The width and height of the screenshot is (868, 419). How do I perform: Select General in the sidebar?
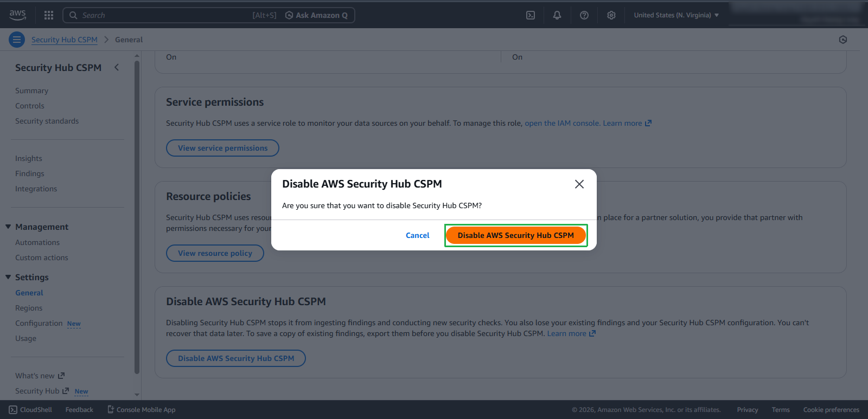tap(29, 293)
